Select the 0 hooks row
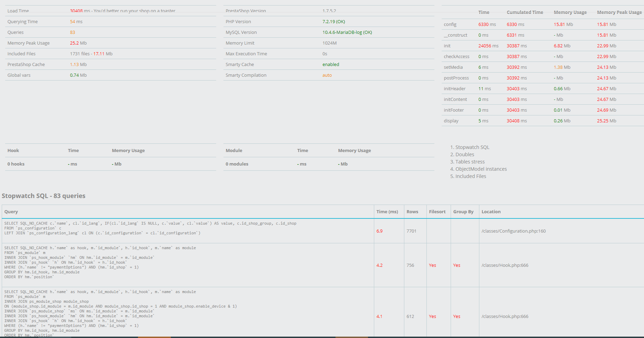Image resolution: width=644 pixels, height=338 pixels. [x=111, y=164]
